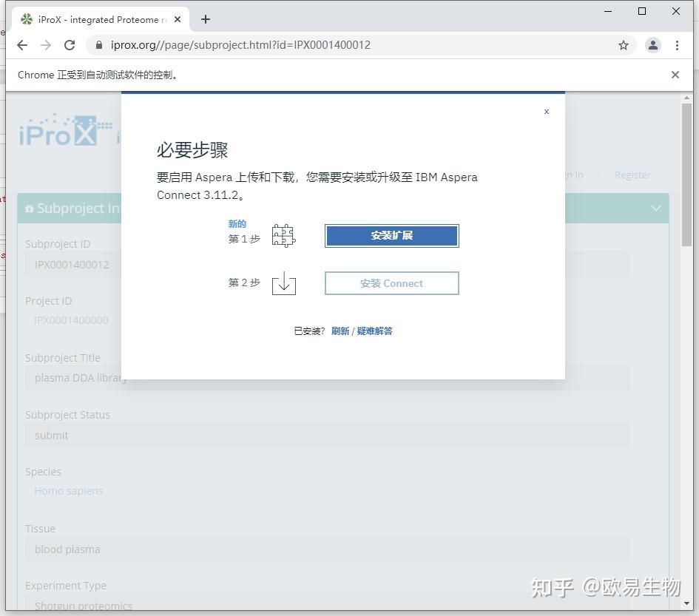
Task: Click the Project ID IPX0001400000 link
Action: (71, 320)
